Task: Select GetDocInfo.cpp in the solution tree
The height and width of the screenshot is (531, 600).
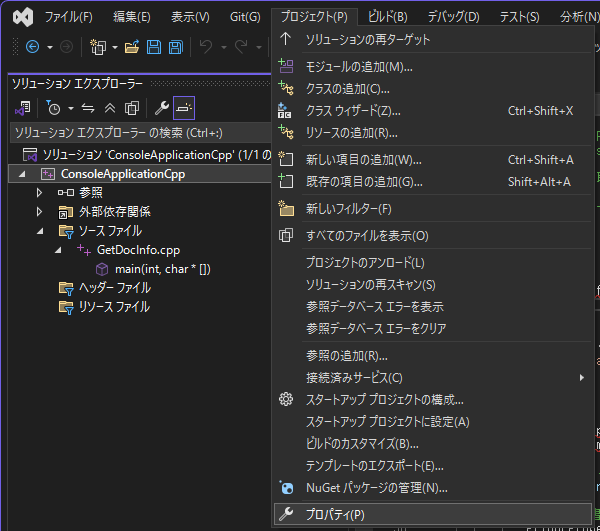Action: coord(138,250)
